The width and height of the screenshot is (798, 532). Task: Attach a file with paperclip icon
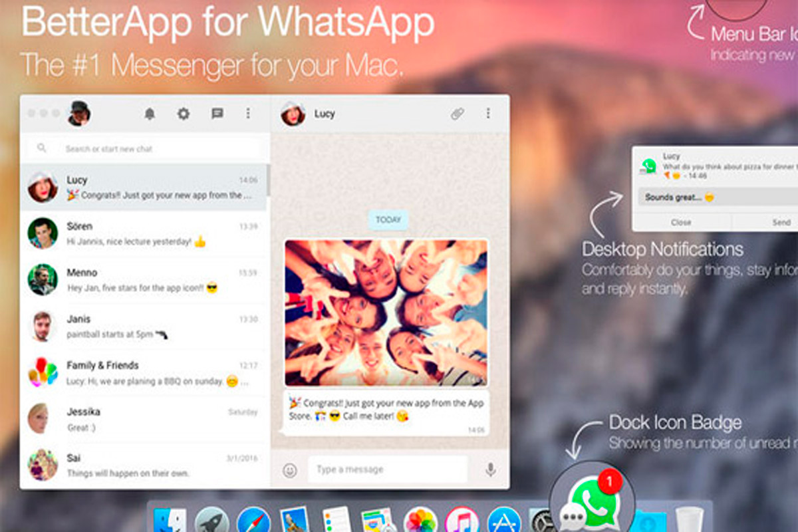pos(457,114)
